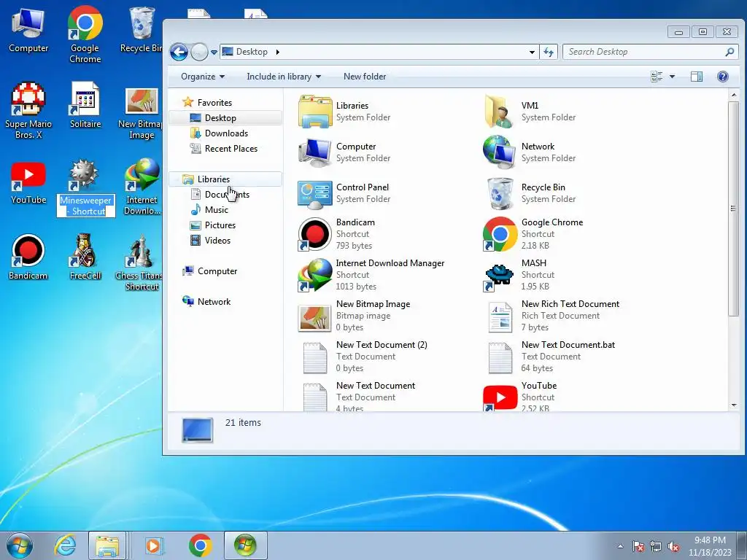This screenshot has width=747, height=560.
Task: Open the clock showing 9:48 PM
Action: point(710,546)
